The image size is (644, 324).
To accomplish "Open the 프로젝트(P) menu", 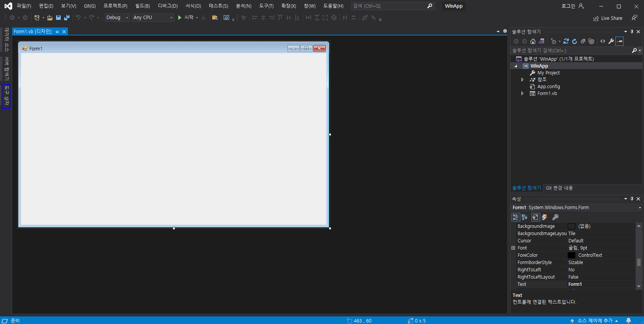I will tap(115, 6).
